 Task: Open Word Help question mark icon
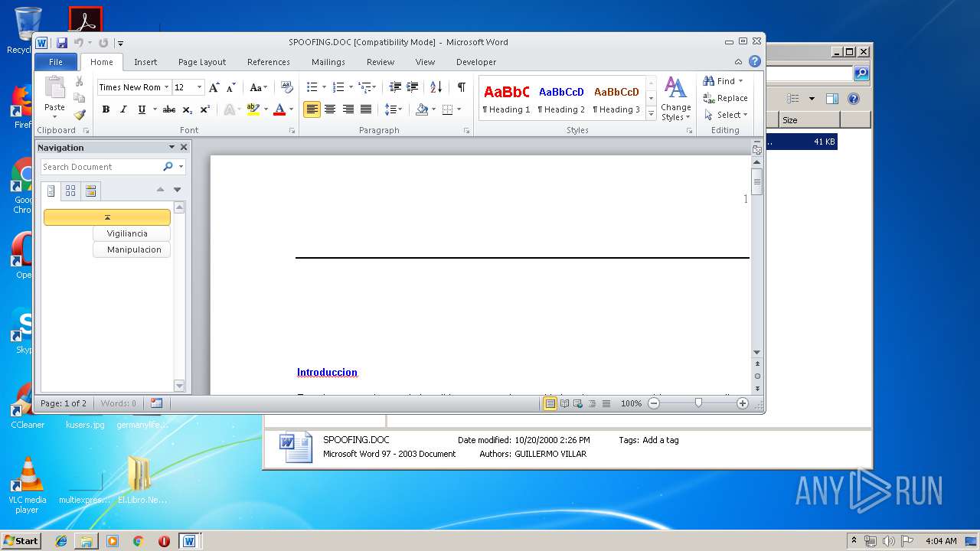[755, 62]
